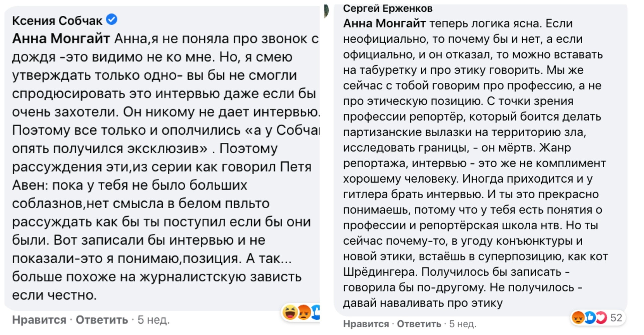
Task: Click the comment text mentioning Шрёдингера
Action: click(x=380, y=272)
